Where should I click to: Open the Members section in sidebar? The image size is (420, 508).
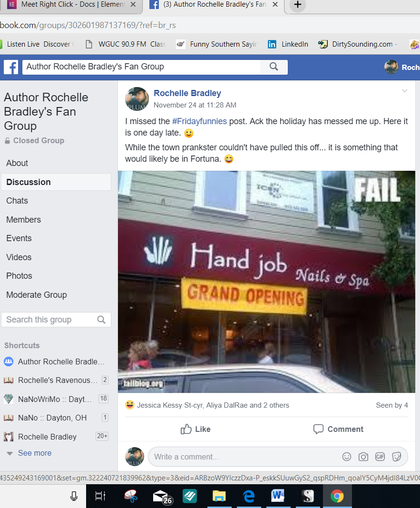(x=24, y=220)
